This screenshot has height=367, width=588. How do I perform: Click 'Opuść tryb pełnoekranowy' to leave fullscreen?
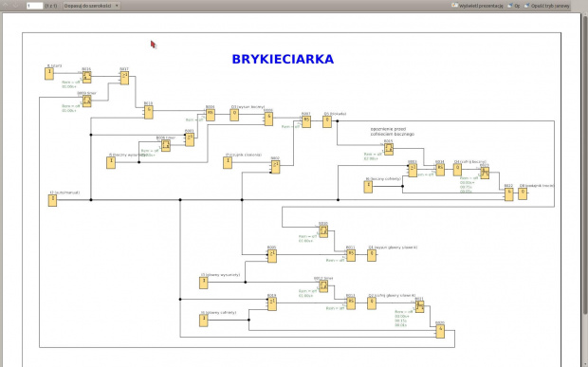[x=547, y=6]
